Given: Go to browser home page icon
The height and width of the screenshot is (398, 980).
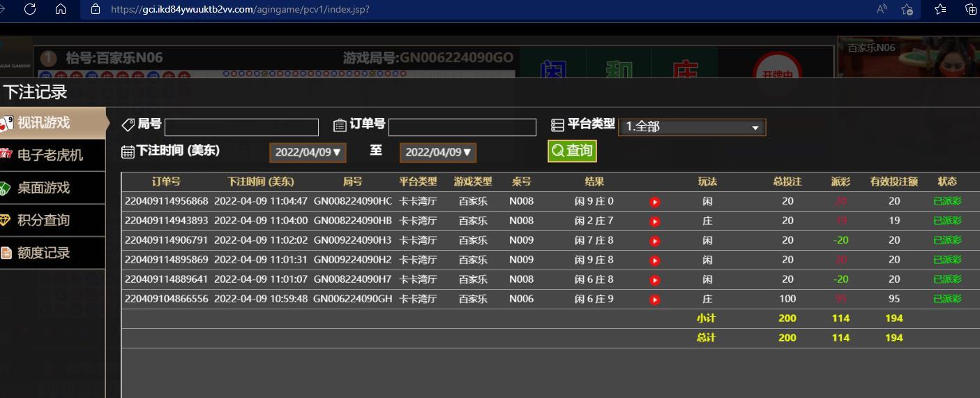Looking at the screenshot, I should pyautogui.click(x=61, y=9).
